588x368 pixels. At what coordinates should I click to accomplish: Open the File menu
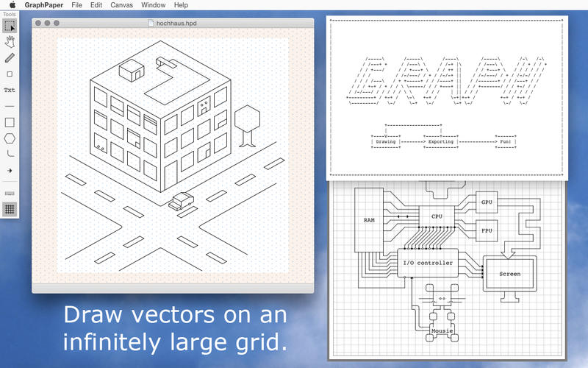tap(76, 5)
